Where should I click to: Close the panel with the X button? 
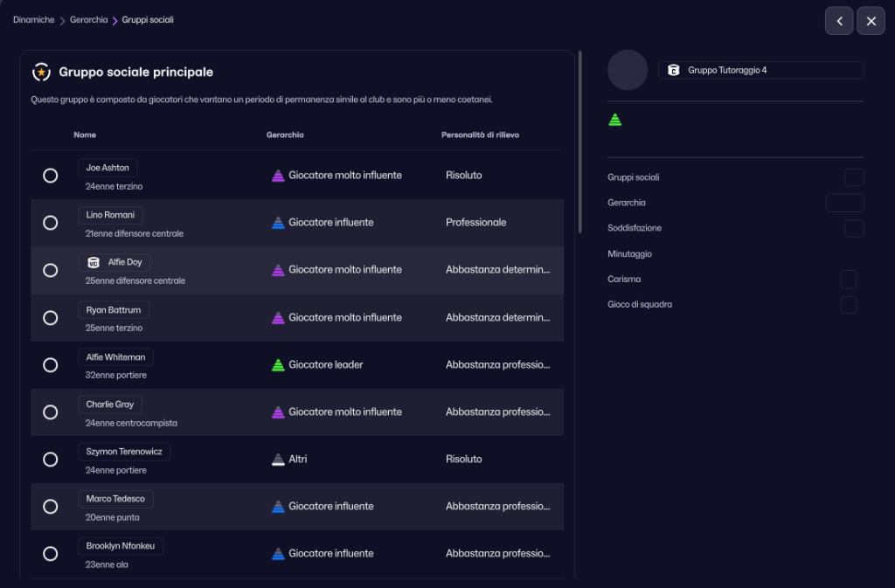tap(871, 21)
